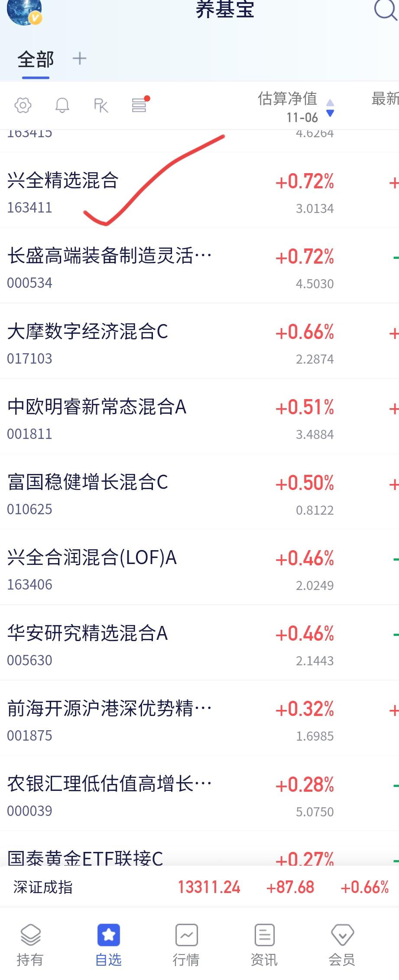Open 中欧明睿新常态混合A fund row

(199, 416)
